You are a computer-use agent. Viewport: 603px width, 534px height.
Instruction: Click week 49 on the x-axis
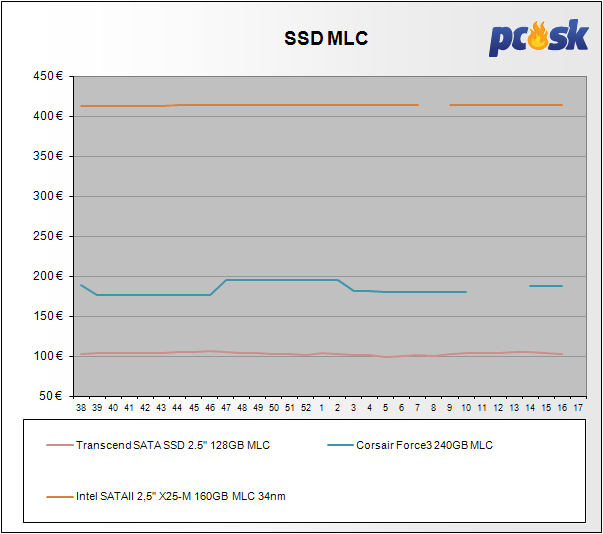pyautogui.click(x=258, y=408)
